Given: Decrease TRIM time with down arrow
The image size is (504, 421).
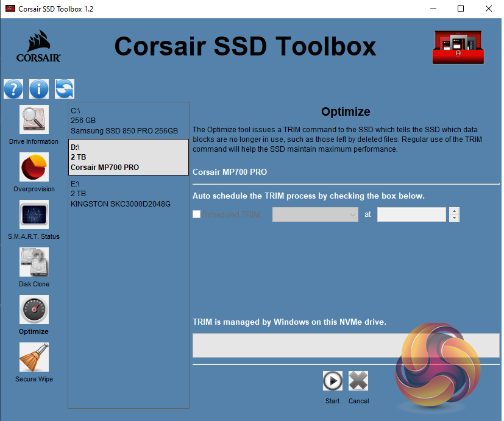Looking at the screenshot, I should 454,218.
